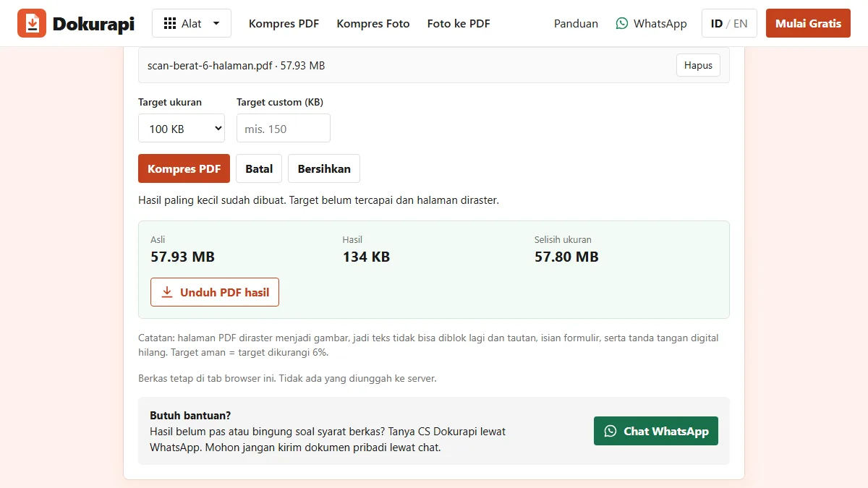Click the Dokurapi brand name

click(x=93, y=24)
